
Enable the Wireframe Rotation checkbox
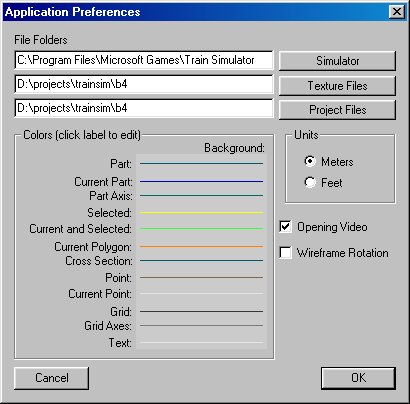pyautogui.click(x=285, y=253)
